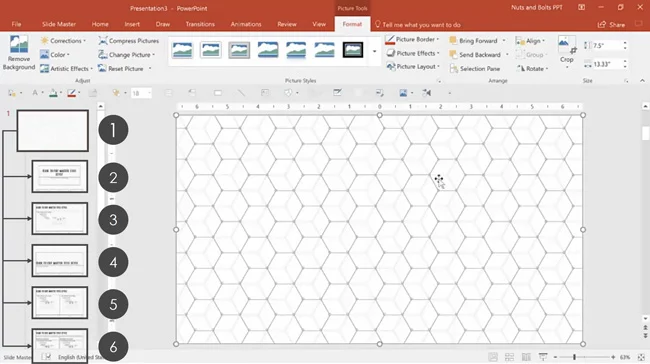Click Bring Forward
The height and width of the screenshot is (364, 650).
tap(473, 41)
